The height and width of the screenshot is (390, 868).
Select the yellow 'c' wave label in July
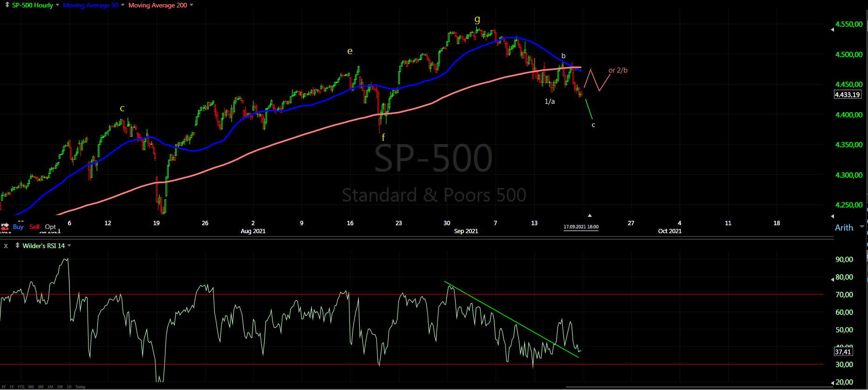[122, 108]
